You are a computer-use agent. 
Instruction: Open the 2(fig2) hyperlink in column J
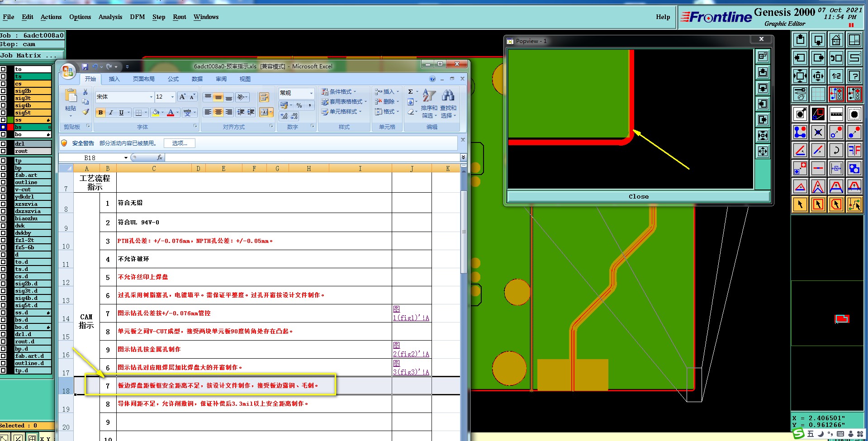411,350
